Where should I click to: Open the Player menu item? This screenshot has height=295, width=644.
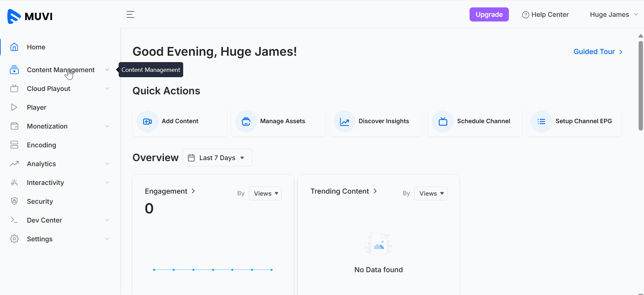pyautogui.click(x=37, y=107)
